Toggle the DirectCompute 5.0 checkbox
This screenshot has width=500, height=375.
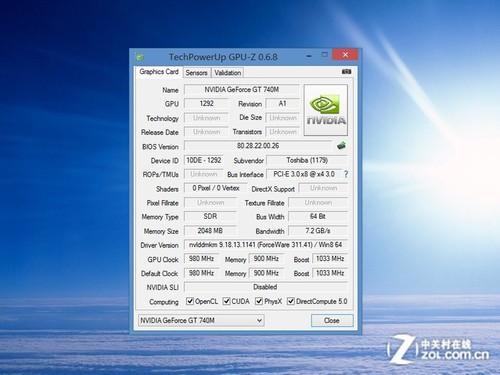[291, 301]
